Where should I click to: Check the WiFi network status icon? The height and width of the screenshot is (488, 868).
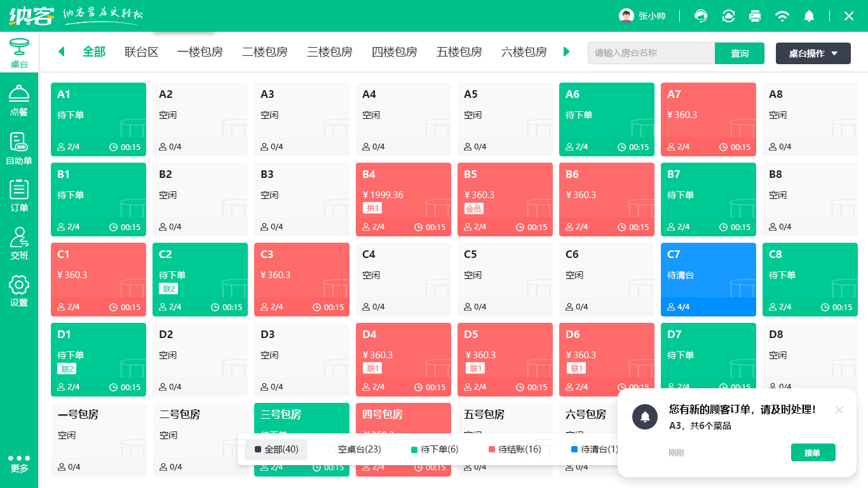[782, 16]
